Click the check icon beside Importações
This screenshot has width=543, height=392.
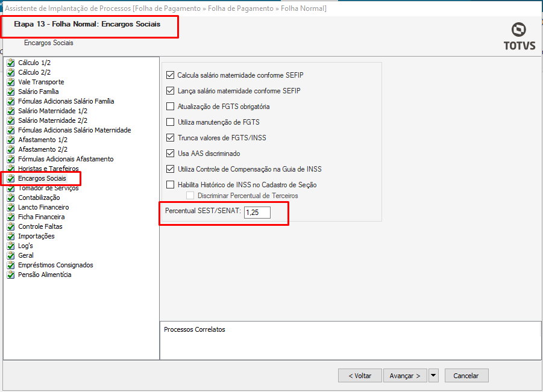(11, 236)
